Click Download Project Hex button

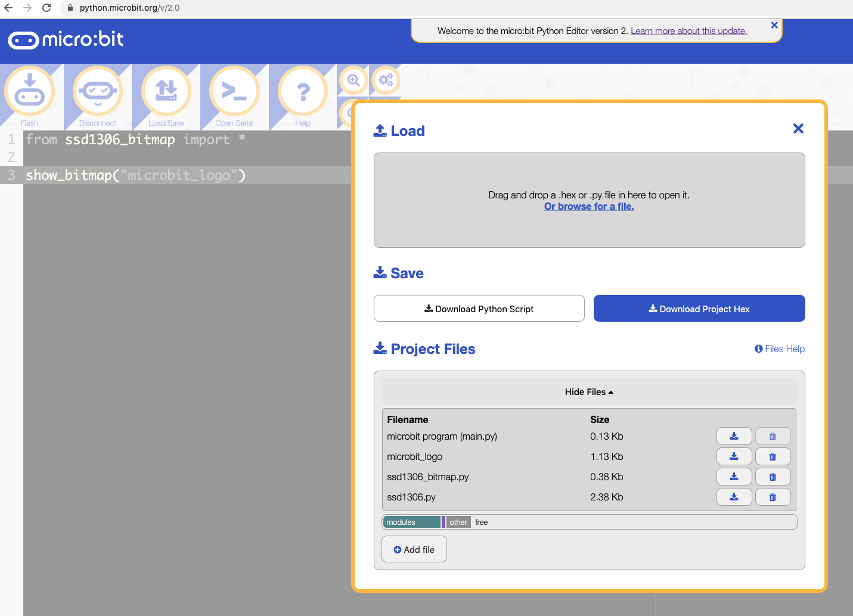(x=699, y=309)
